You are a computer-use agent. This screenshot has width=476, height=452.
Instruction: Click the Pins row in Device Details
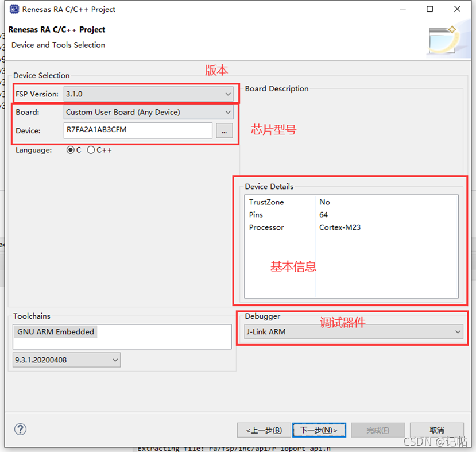tap(351, 215)
